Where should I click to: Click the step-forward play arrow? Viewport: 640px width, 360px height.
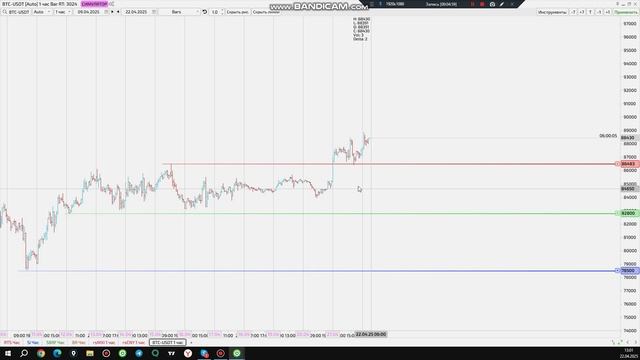(x=113, y=12)
